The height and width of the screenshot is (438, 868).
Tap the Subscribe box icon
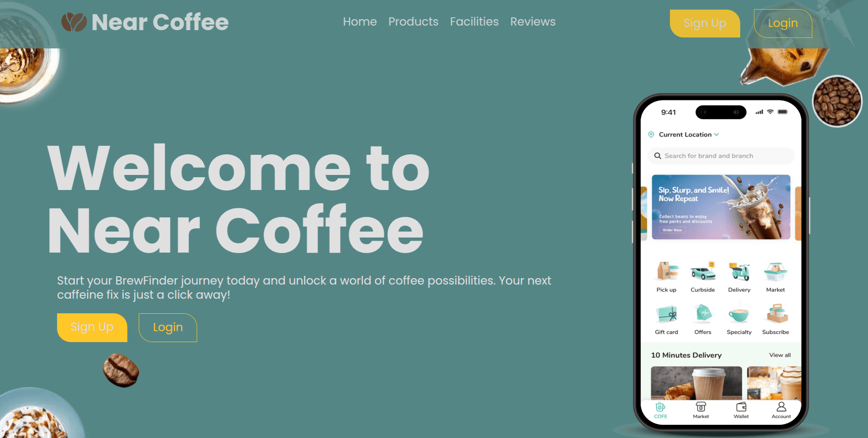pyautogui.click(x=776, y=314)
